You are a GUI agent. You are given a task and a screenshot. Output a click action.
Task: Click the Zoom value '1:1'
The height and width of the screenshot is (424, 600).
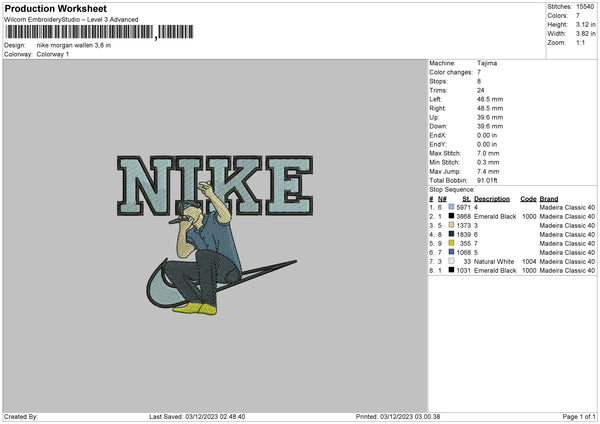coord(580,42)
